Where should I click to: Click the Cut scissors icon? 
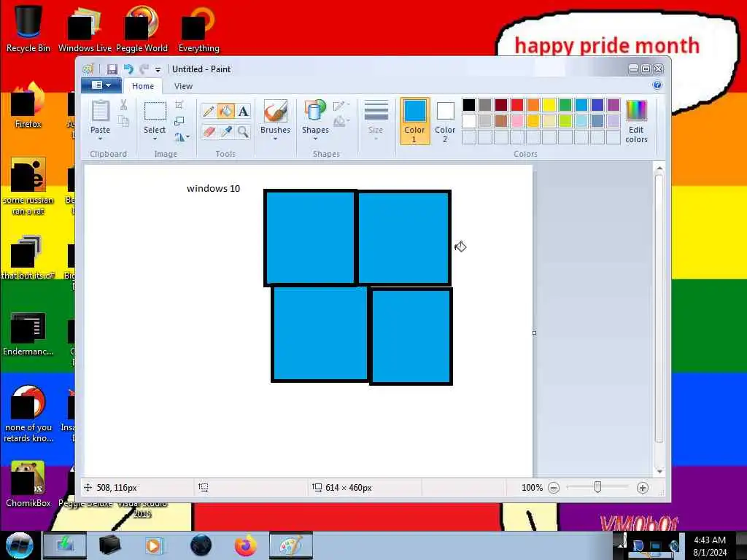click(123, 105)
